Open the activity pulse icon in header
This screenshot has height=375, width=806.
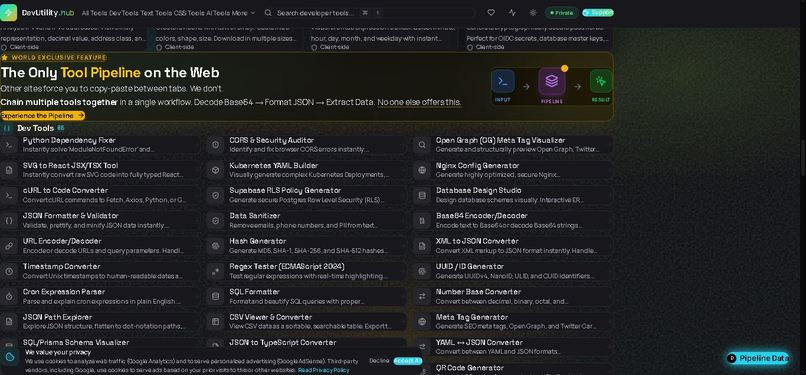click(512, 12)
